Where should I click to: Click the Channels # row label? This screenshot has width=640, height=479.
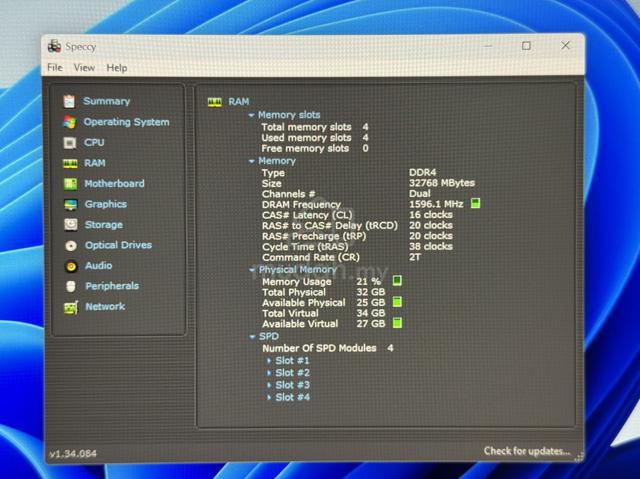click(x=289, y=194)
